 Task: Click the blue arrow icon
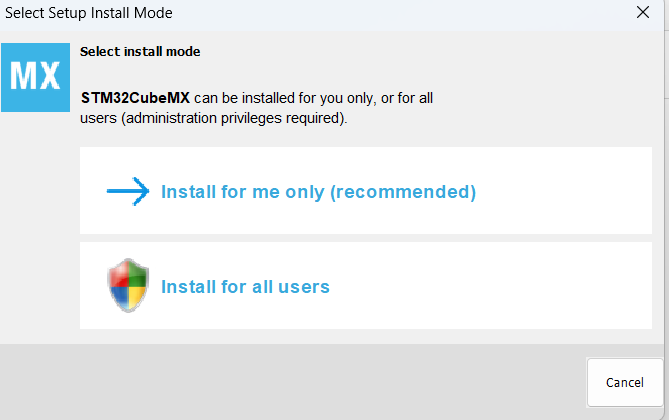pyautogui.click(x=128, y=192)
